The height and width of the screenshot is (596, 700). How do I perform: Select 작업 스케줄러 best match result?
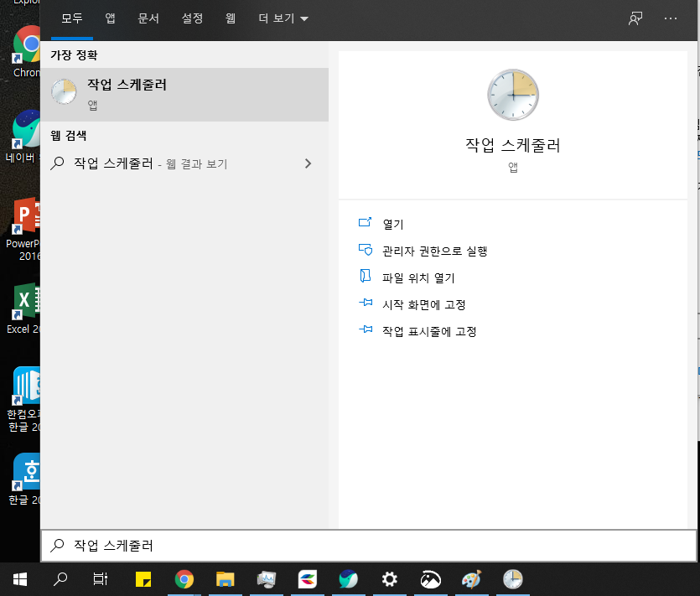pos(184,94)
